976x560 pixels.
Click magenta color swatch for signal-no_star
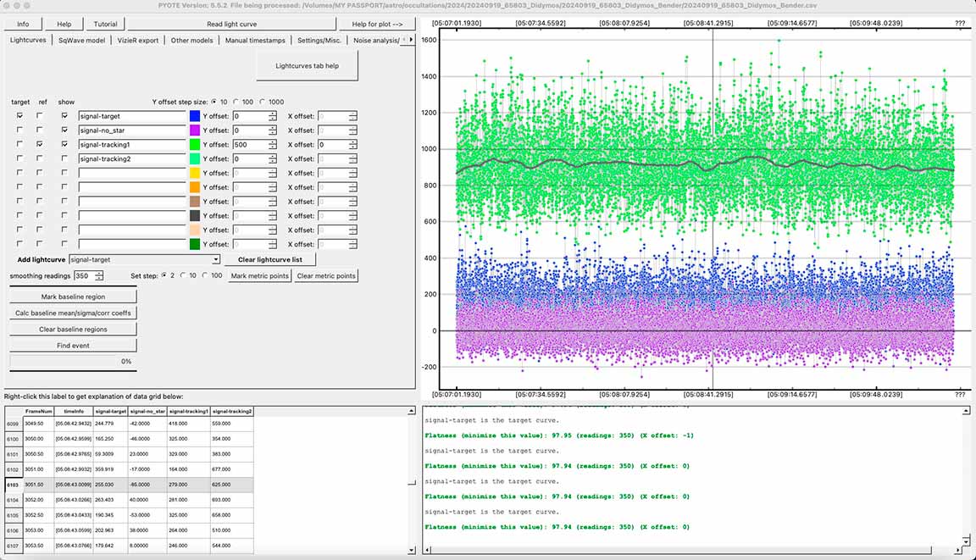coord(195,130)
